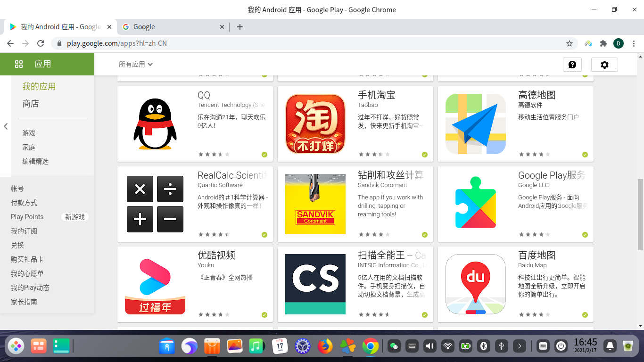This screenshot has width=644, height=362.
Task: Go back to the previous page
Action: 10,43
